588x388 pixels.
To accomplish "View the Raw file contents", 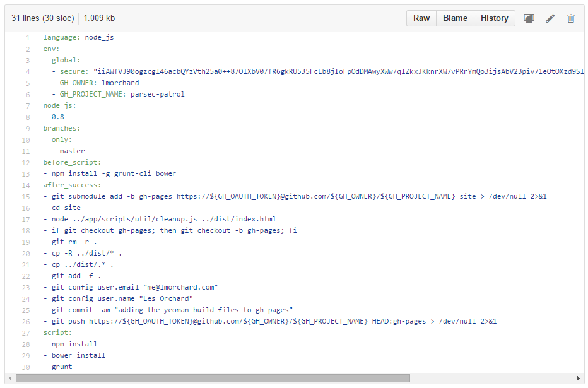I will pos(421,18).
